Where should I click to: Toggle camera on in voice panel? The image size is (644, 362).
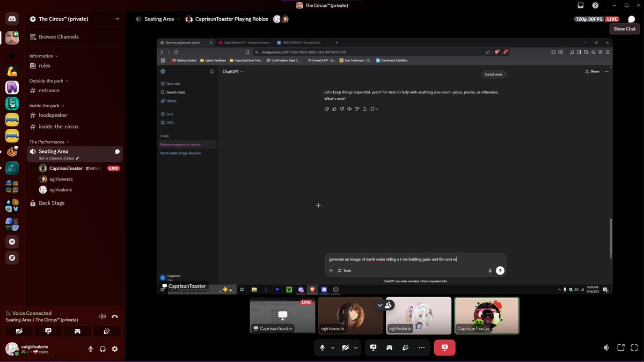click(19, 331)
